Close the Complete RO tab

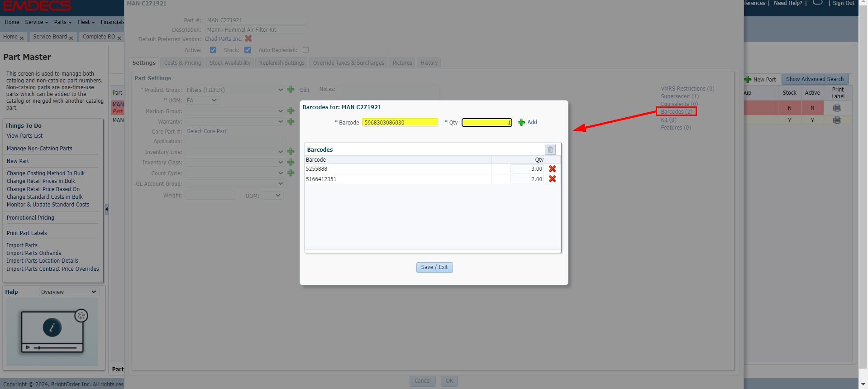119,38
